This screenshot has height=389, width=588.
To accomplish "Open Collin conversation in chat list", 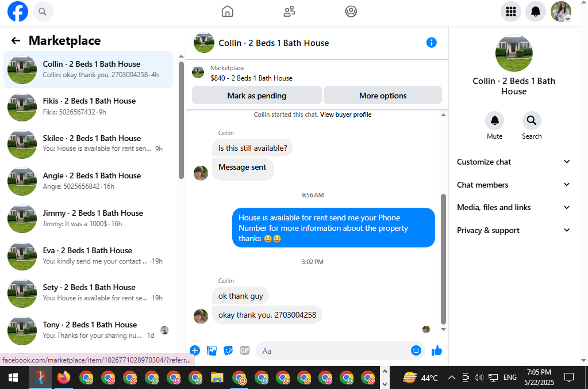I will (x=88, y=70).
